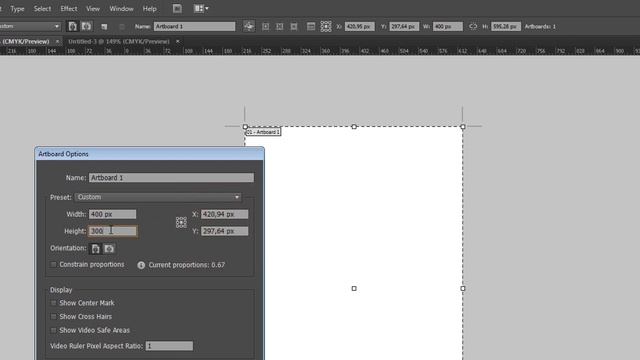Open the Preset dropdown in dialog
Screen dimensions: 640x360
[158, 197]
